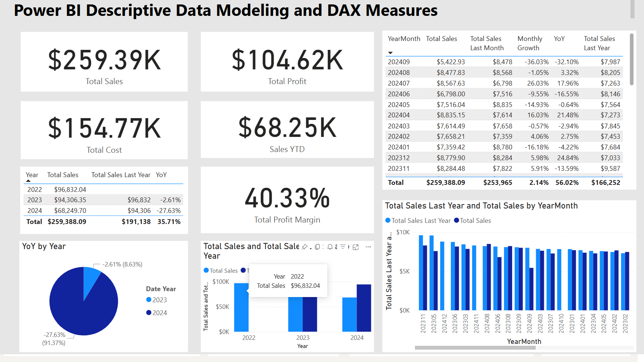The height and width of the screenshot is (362, 644).
Task: Select the 2024 Total Sales Last Year bar
Action: [x=364, y=308]
